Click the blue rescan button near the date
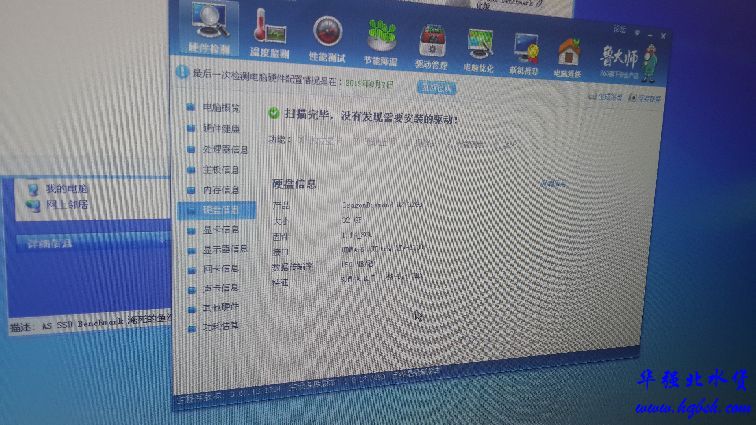 coord(436,88)
